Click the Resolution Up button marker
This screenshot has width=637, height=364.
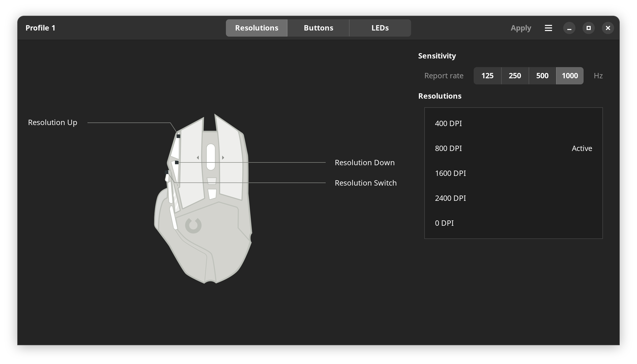point(178,136)
